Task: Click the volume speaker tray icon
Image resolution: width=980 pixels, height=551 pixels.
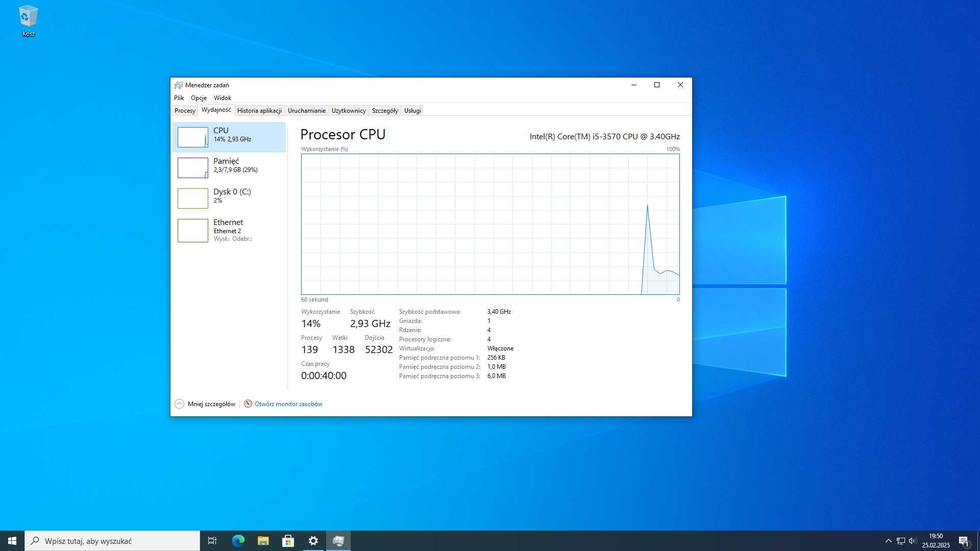Action: 912,541
